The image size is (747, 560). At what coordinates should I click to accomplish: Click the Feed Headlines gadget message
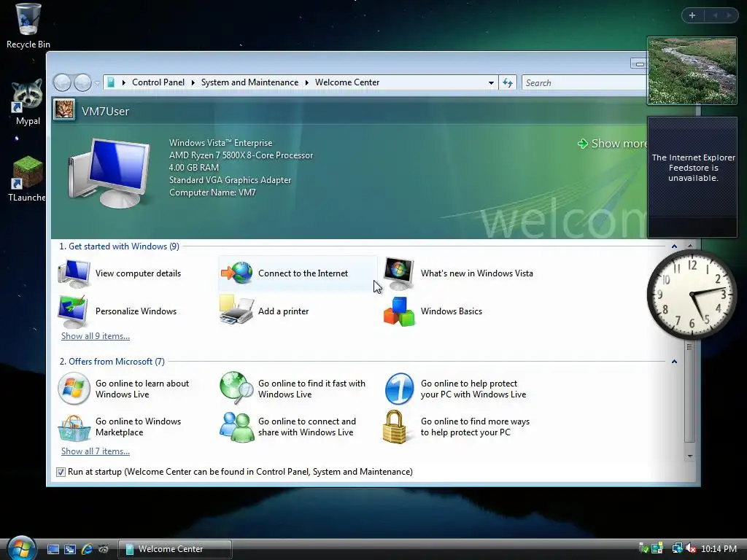tap(693, 168)
